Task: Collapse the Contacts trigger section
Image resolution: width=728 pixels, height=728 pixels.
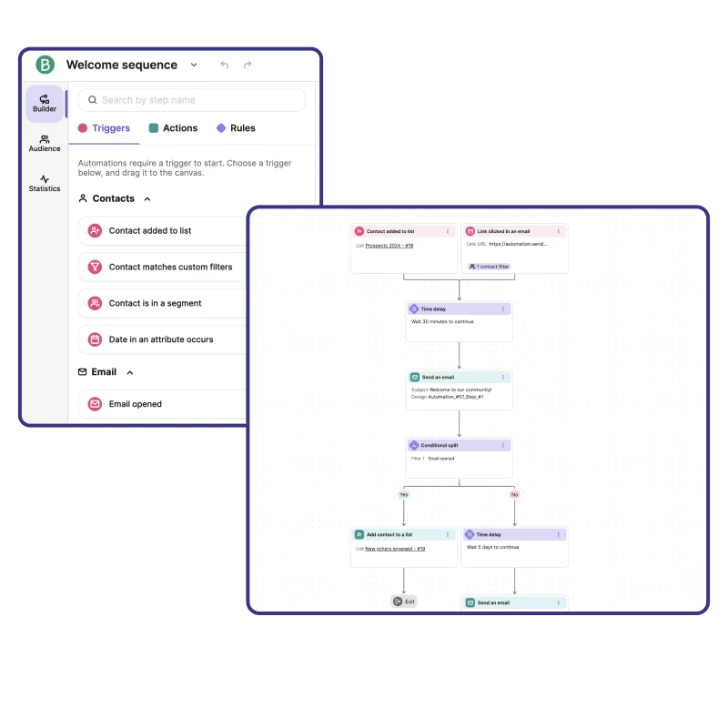Action: 147,198
